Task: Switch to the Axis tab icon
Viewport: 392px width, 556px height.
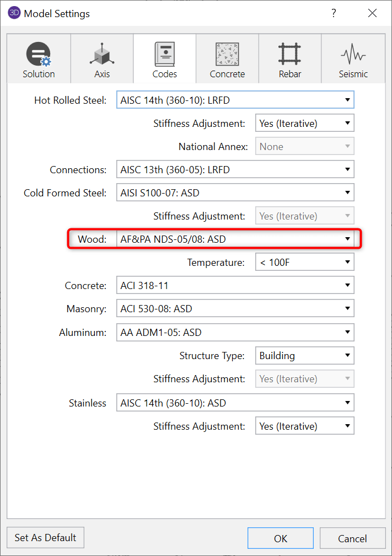Action: click(102, 55)
